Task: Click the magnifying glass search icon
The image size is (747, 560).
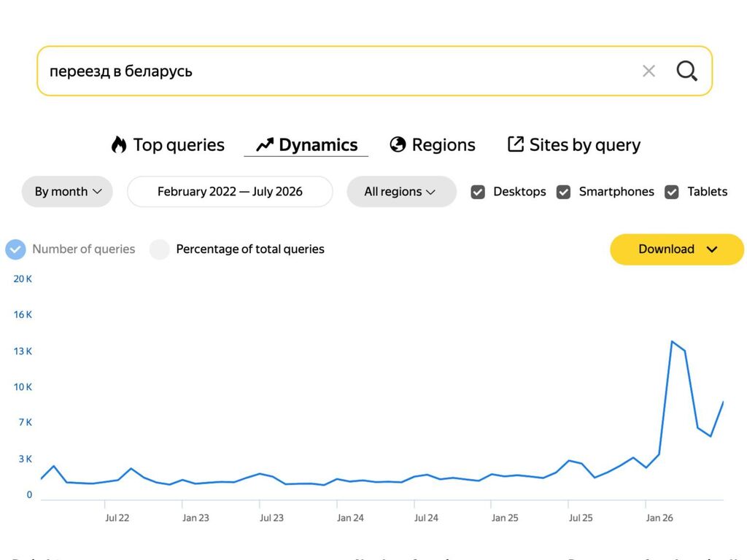Action: click(687, 71)
